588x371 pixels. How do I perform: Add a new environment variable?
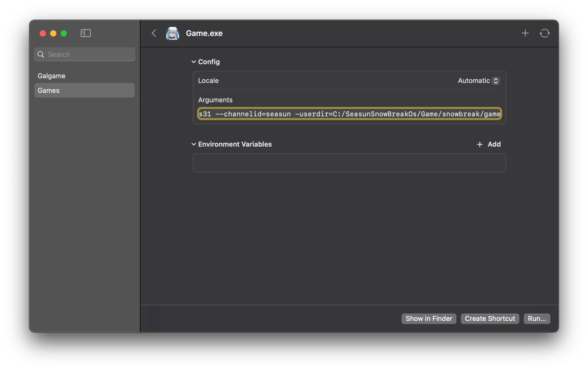point(489,144)
